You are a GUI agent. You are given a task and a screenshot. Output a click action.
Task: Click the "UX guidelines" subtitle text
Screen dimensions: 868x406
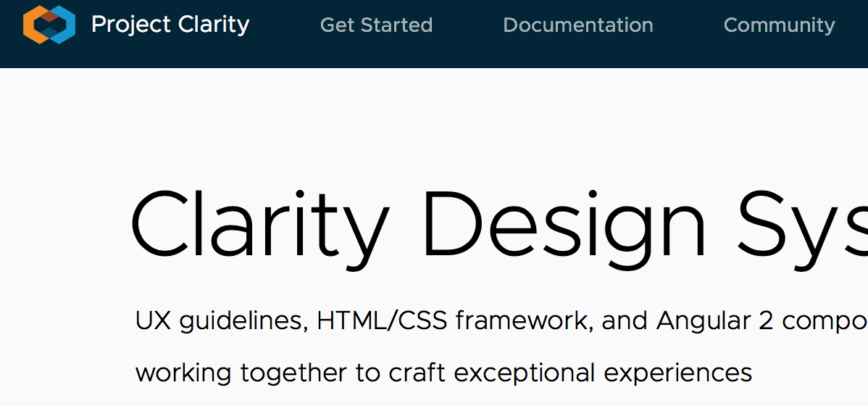[x=220, y=320]
